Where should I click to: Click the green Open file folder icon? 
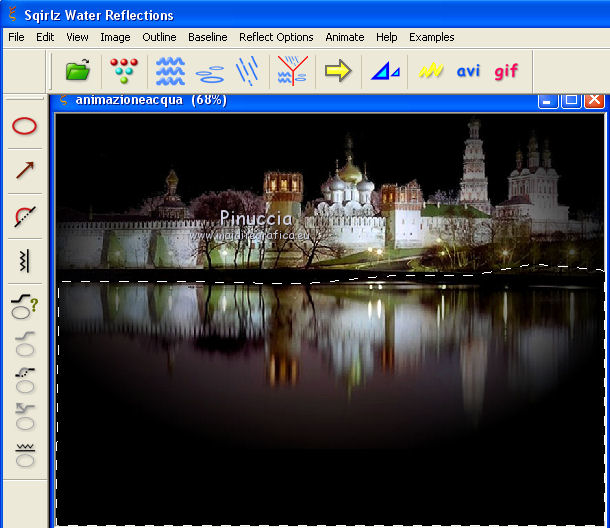pos(78,71)
